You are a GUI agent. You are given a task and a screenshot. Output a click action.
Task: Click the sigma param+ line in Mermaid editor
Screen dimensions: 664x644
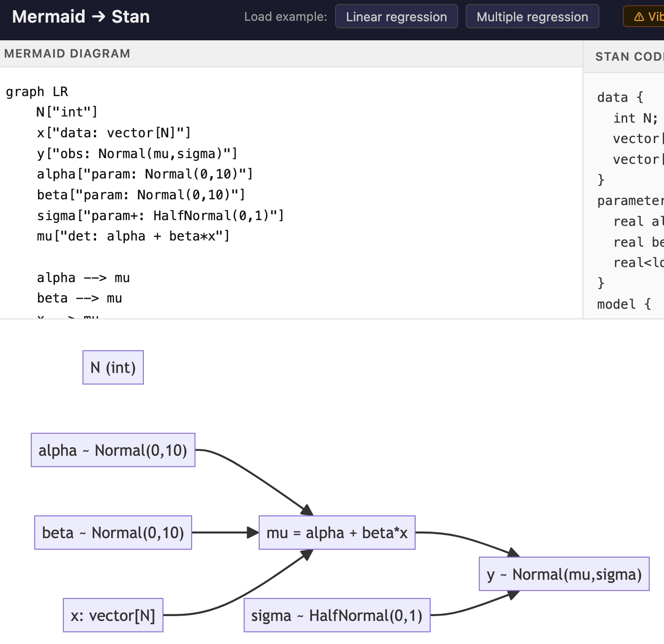point(160,216)
